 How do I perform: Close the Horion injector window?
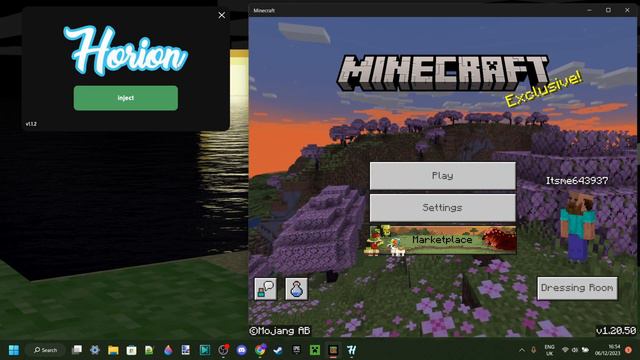tap(222, 16)
